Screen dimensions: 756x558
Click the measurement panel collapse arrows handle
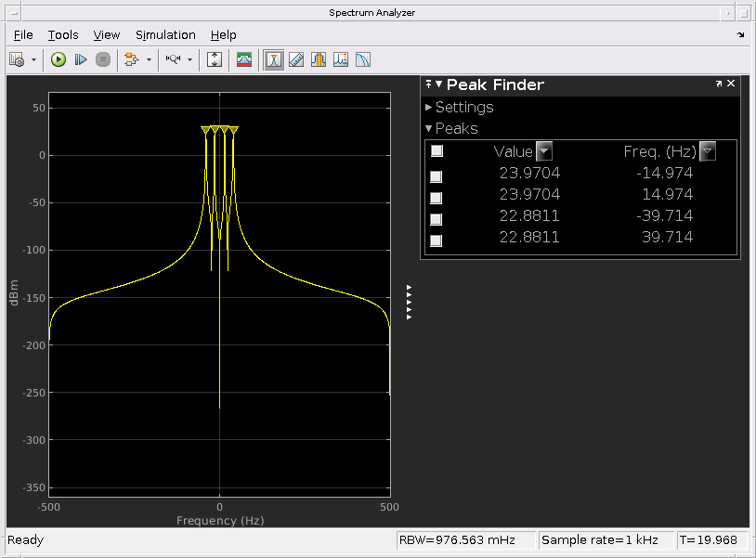409,303
